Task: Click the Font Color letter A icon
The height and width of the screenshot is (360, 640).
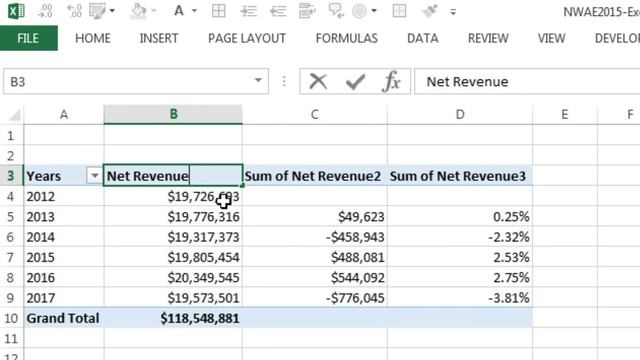Action: pyautogui.click(x=179, y=11)
